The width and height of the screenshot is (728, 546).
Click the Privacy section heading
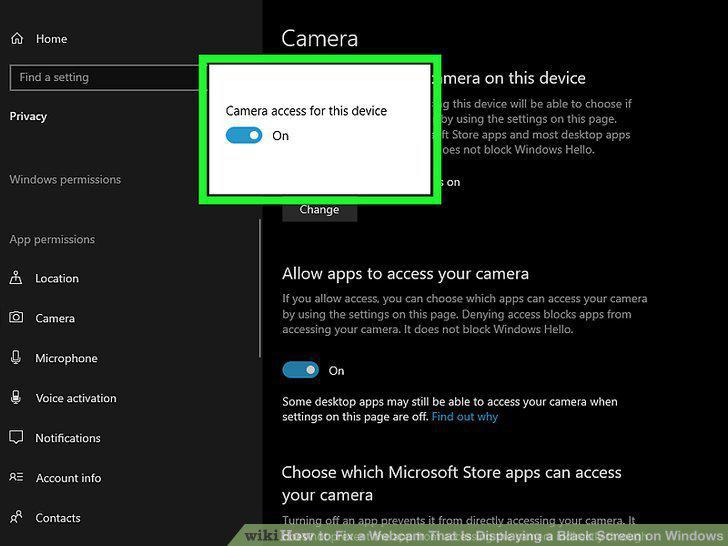coord(28,116)
